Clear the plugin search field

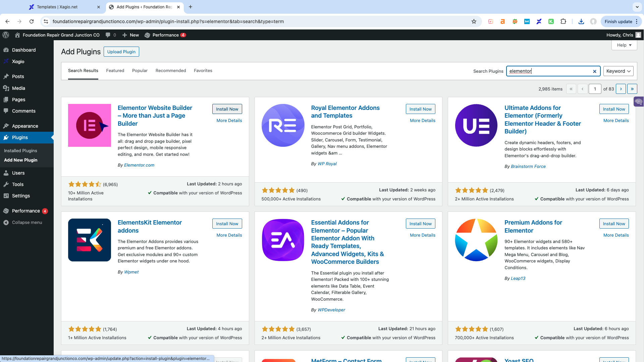click(594, 71)
